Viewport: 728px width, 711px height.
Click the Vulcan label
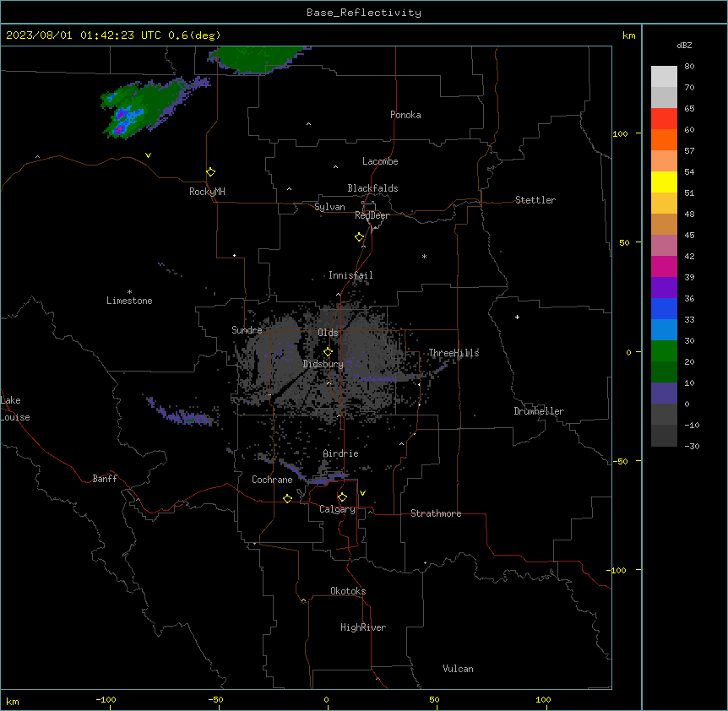(x=459, y=669)
